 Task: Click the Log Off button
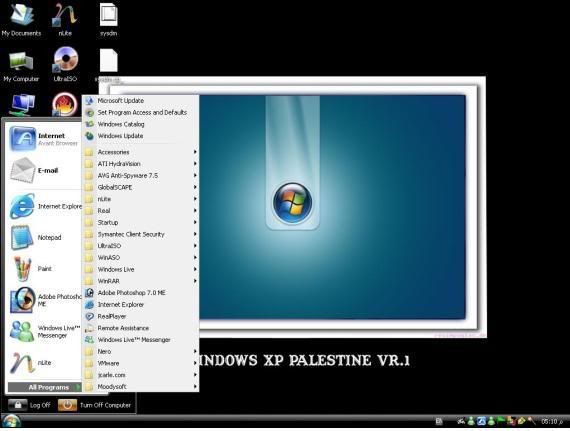coord(29,405)
